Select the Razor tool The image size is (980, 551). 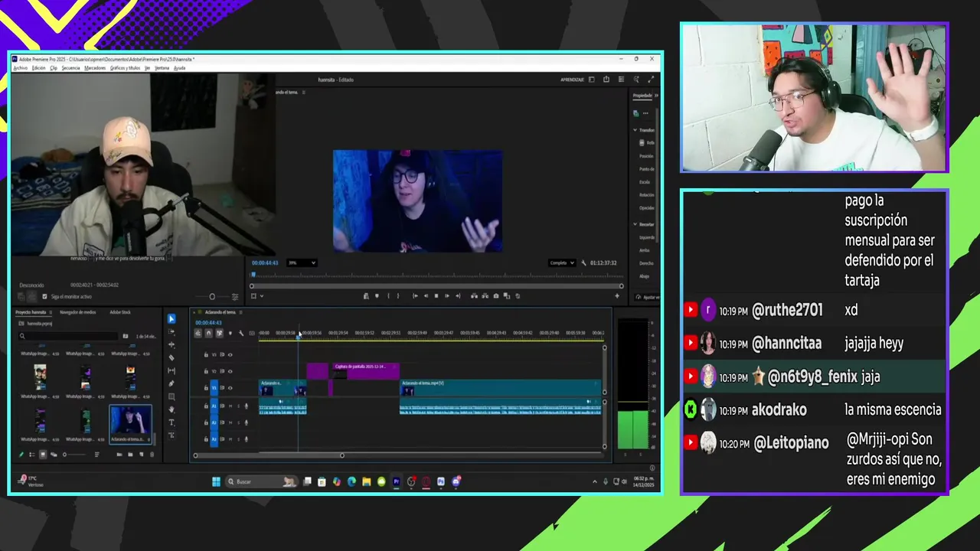point(171,357)
